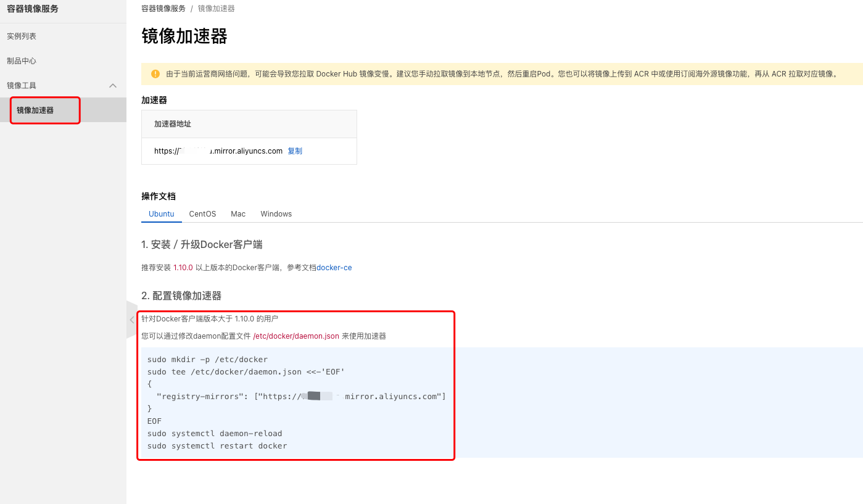The width and height of the screenshot is (863, 504).
Task: Click the 容器镜像服务 sidebar title
Action: point(33,9)
